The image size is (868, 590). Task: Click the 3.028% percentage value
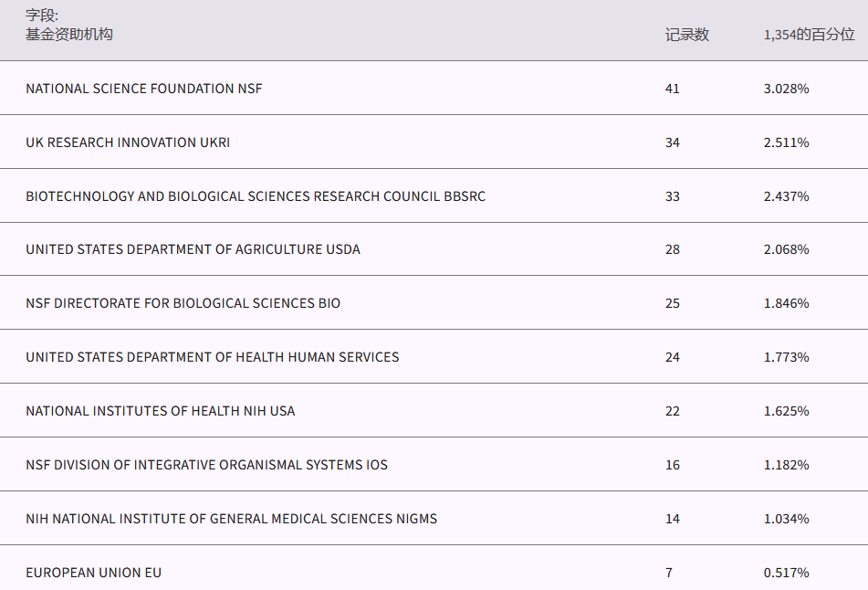786,89
